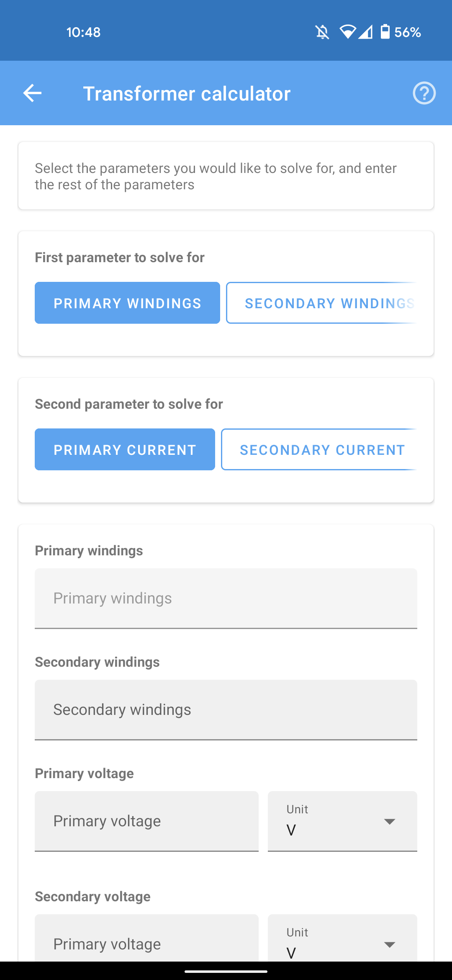The height and width of the screenshot is (980, 452).
Task: Open the help question mark icon
Action: click(x=424, y=93)
